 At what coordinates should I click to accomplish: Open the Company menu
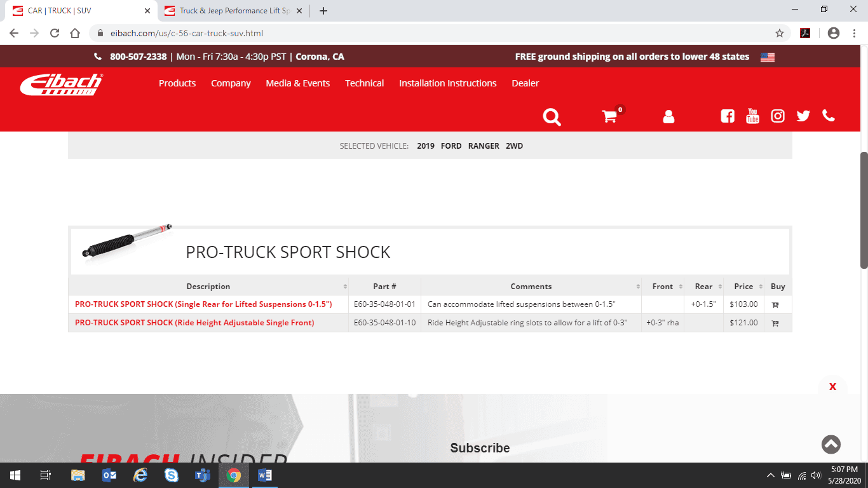[231, 83]
